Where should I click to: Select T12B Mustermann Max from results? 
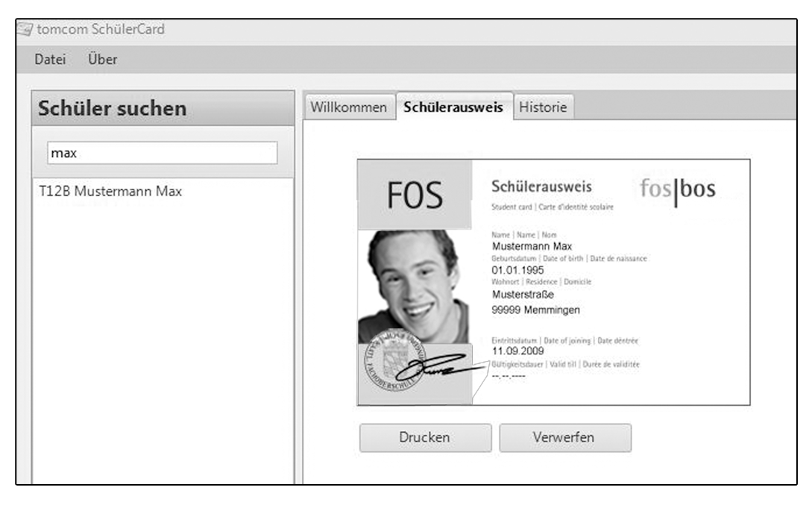click(110, 192)
